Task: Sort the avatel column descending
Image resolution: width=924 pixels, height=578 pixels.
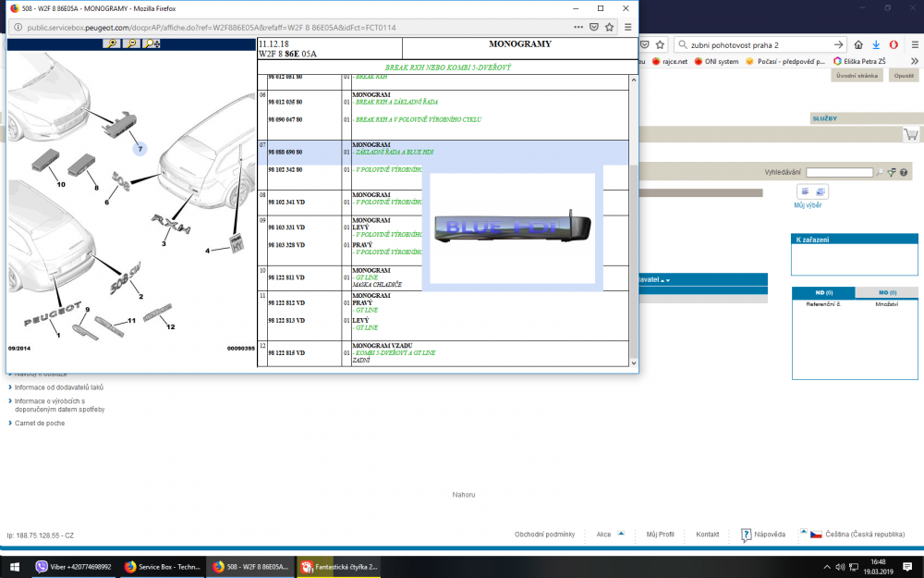Action: [x=668, y=281]
